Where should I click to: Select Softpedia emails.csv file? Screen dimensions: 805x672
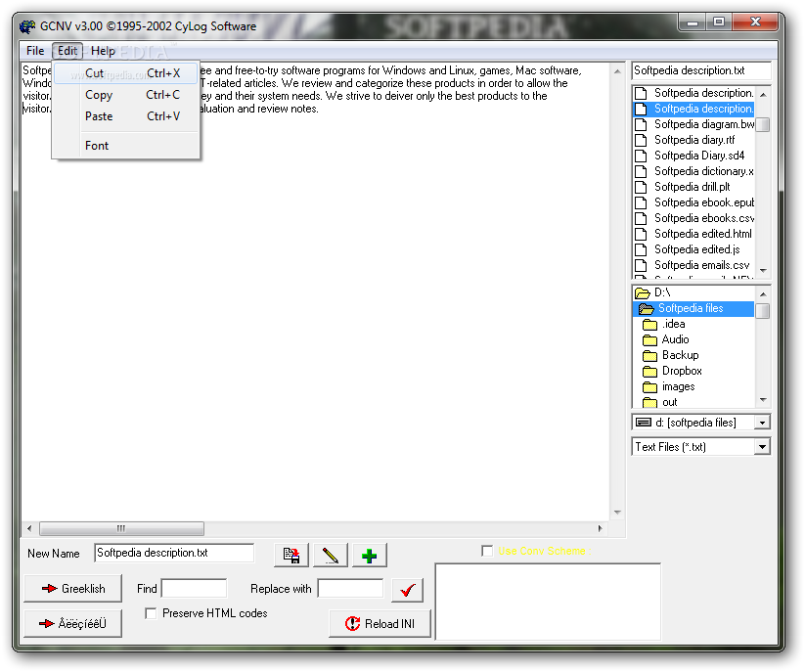(x=694, y=265)
